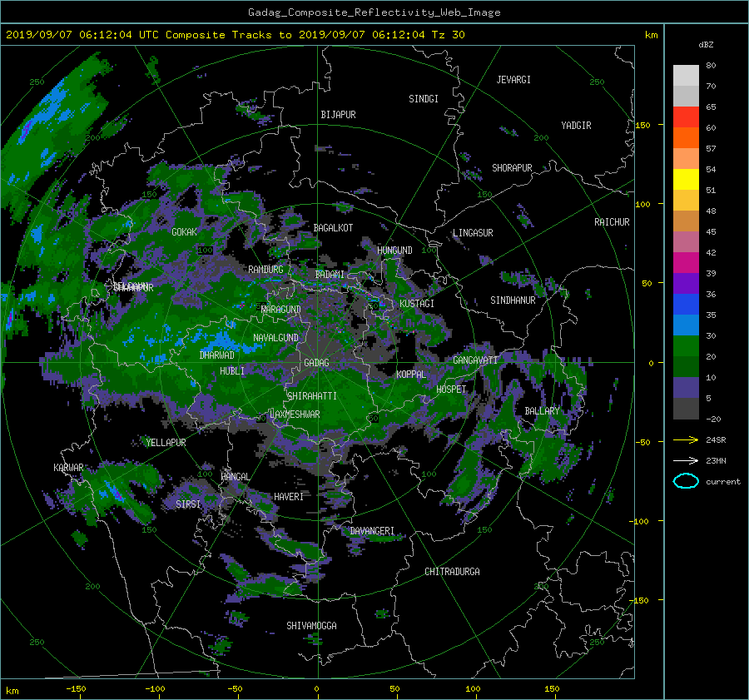Screen dimensions: 749x700
Task: Click the RAMDURG city label
Action: click(x=265, y=270)
